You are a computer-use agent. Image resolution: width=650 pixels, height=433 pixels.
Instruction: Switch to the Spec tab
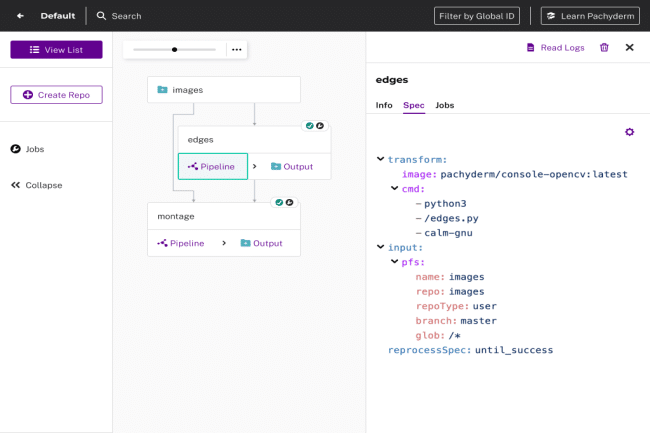point(414,105)
